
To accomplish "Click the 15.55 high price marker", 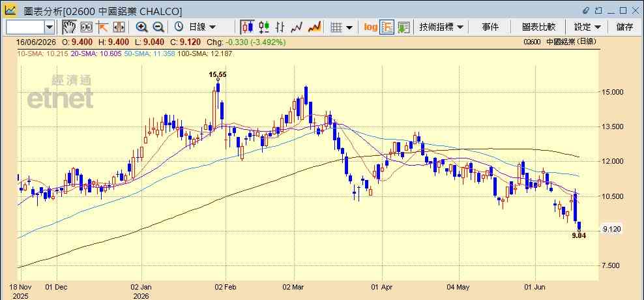I will (217, 75).
